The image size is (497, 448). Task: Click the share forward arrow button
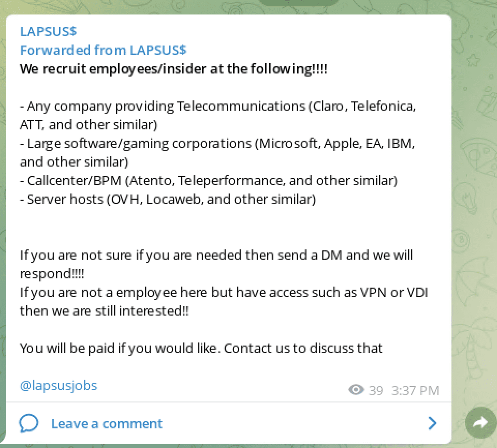481,423
